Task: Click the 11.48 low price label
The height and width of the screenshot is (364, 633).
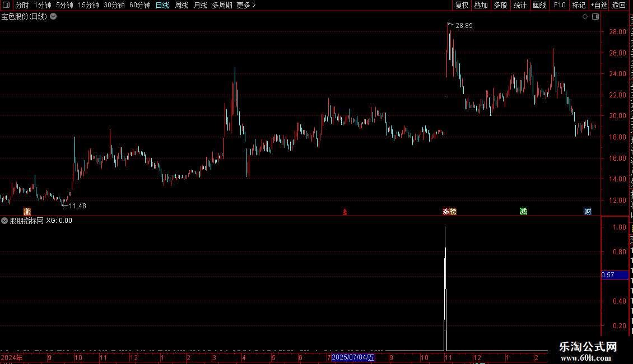Action: click(x=77, y=206)
